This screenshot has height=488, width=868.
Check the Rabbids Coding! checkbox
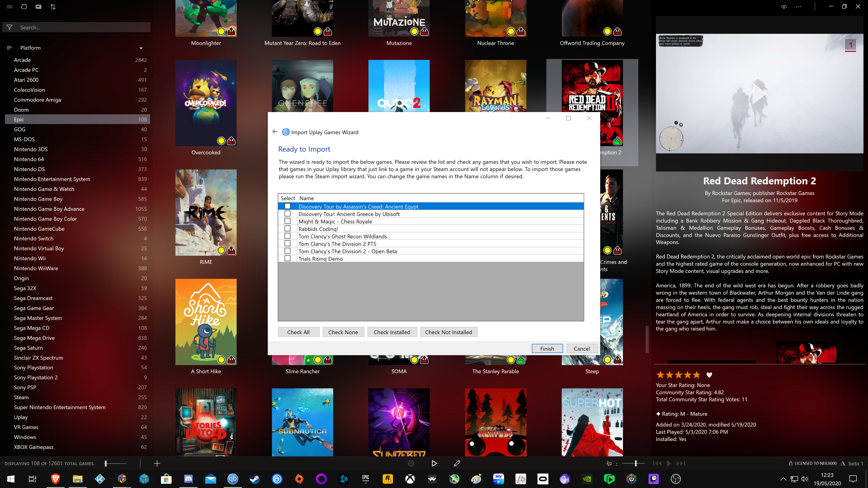288,228
